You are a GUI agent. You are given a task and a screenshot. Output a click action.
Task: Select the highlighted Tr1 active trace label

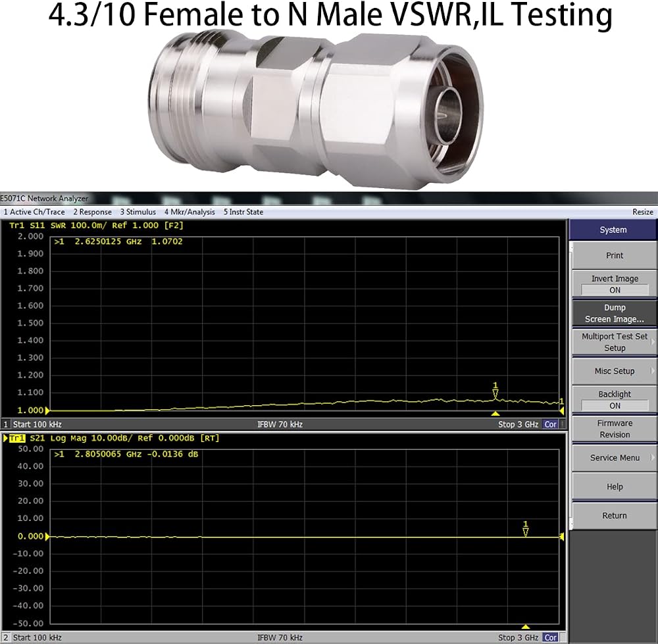pyautogui.click(x=17, y=438)
